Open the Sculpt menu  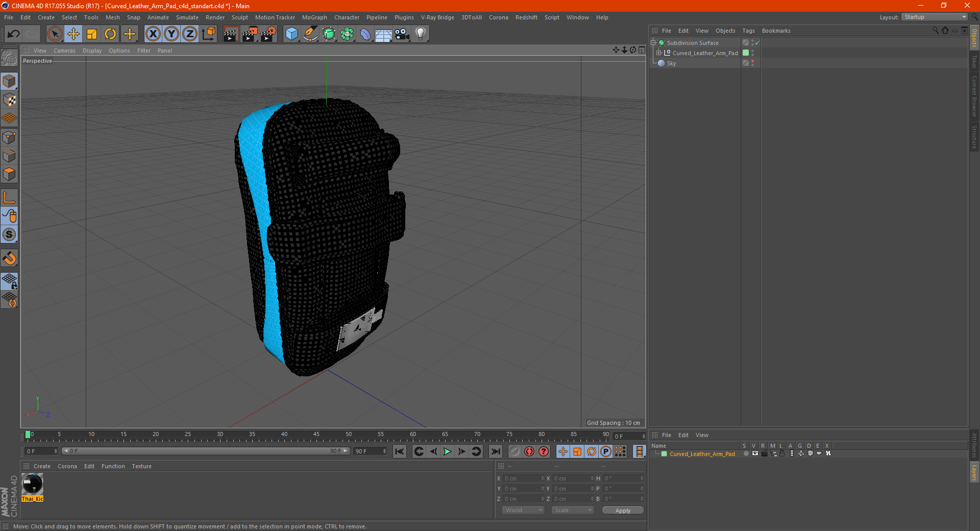pos(240,17)
